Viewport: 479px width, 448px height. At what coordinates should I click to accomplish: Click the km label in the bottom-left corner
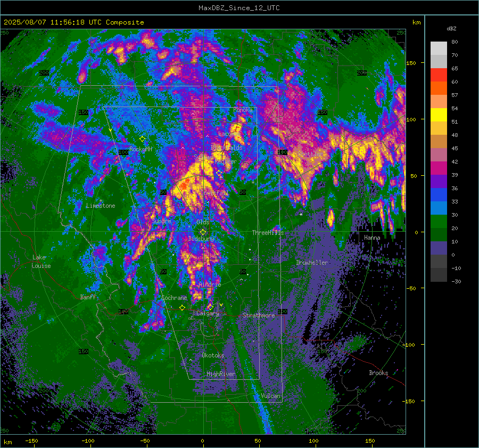tap(7, 442)
